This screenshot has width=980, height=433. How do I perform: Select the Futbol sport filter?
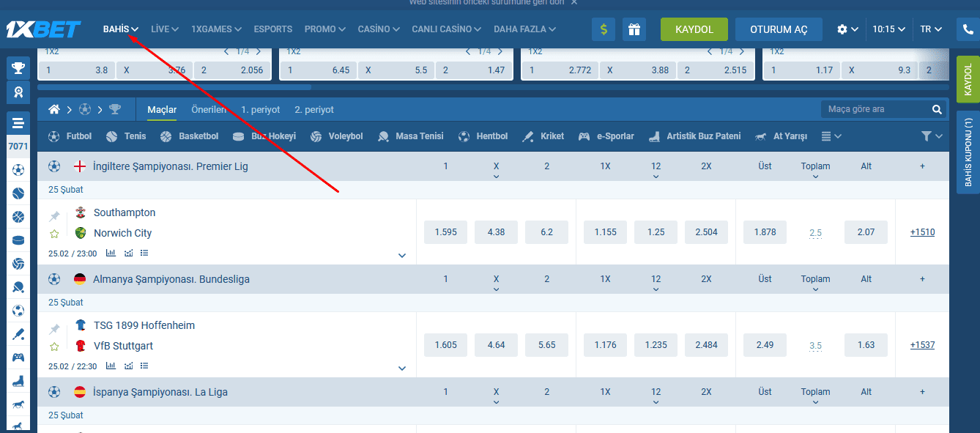(x=70, y=136)
